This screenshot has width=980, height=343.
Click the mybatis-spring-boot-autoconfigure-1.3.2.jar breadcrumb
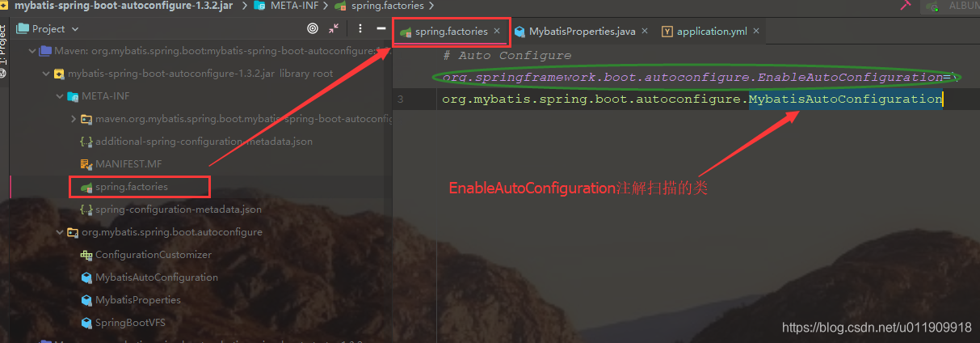pos(123,6)
